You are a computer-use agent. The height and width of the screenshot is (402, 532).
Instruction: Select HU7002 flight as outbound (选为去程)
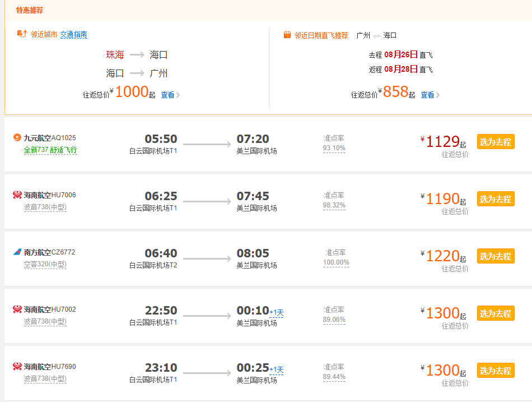(x=496, y=313)
